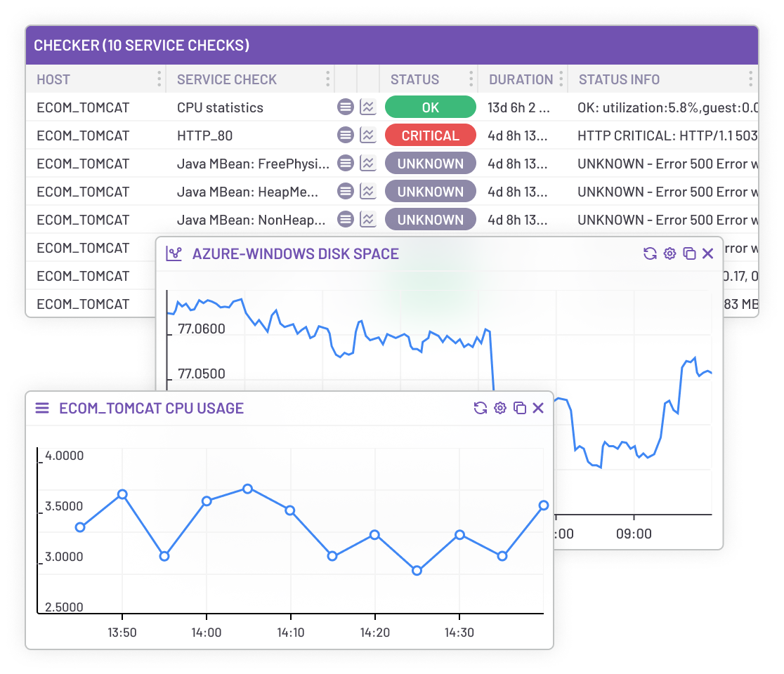Refresh the Azure-Windows Disk Space widget

[x=649, y=253]
